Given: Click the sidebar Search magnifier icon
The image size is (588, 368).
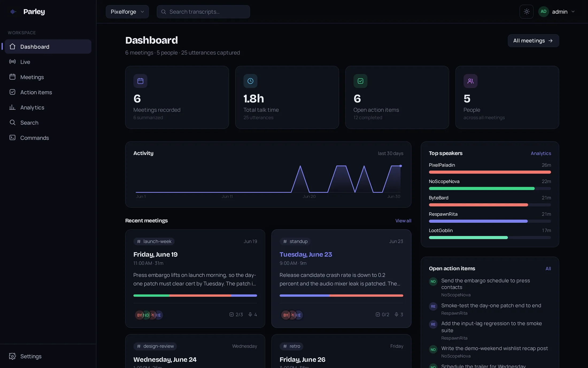Looking at the screenshot, I should point(12,122).
